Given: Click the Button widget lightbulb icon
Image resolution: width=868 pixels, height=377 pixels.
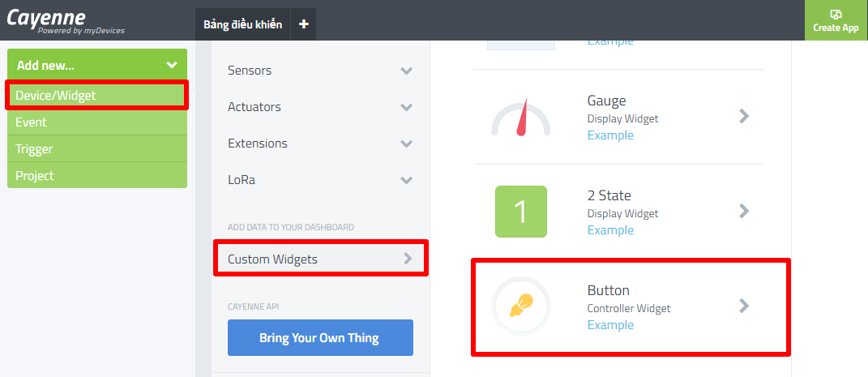Looking at the screenshot, I should coord(520,306).
